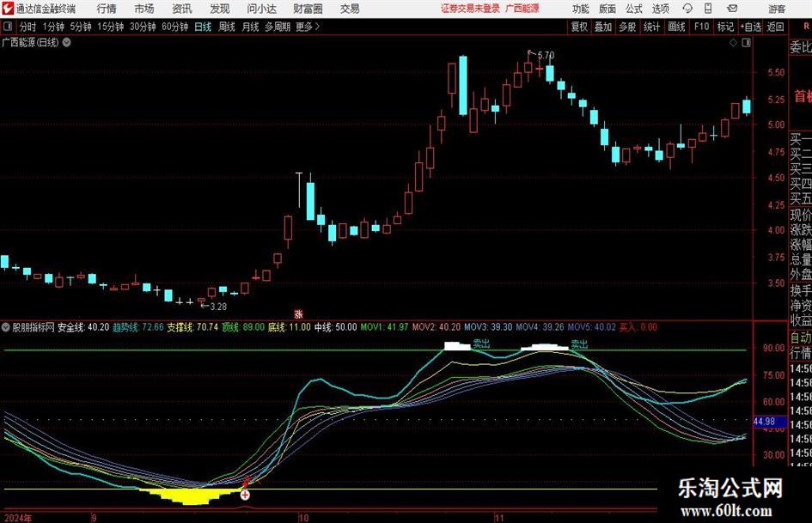Open the 发现 menu
The image size is (812, 523).
click(x=220, y=9)
